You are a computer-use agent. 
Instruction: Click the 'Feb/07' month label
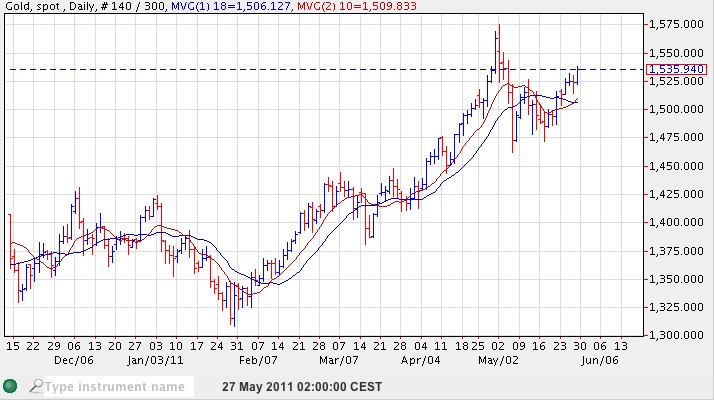258,360
